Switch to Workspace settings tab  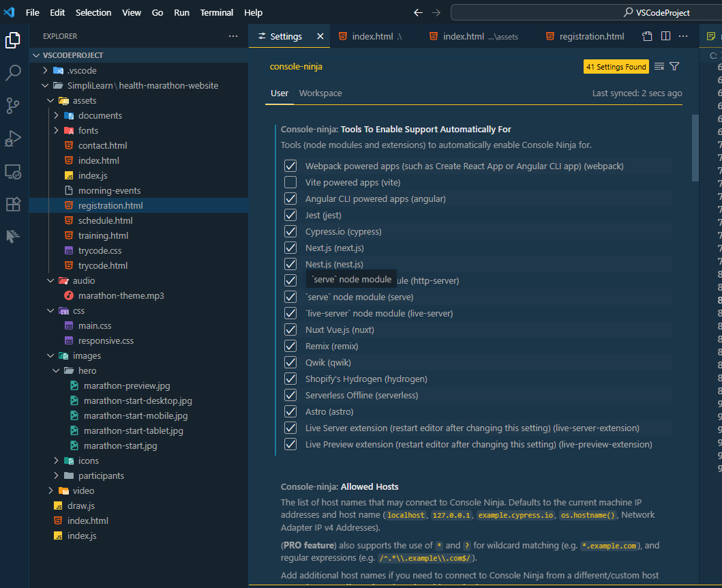pyautogui.click(x=320, y=93)
